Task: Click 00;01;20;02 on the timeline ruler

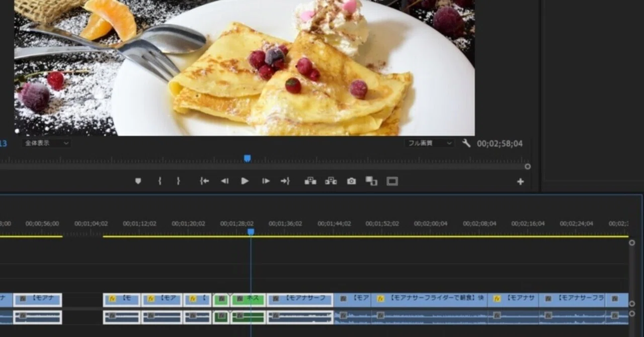Action: [x=188, y=224]
